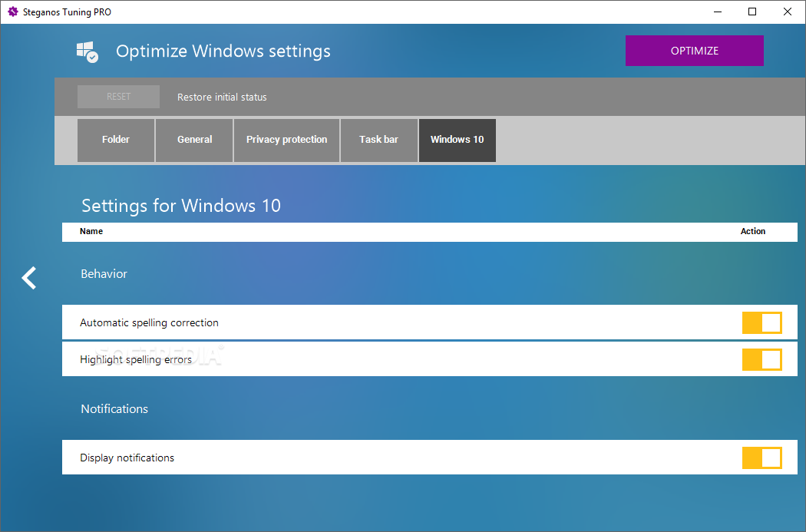Image resolution: width=806 pixels, height=532 pixels.
Task: Click the 'Highlight spelling errors' label
Action: click(136, 360)
